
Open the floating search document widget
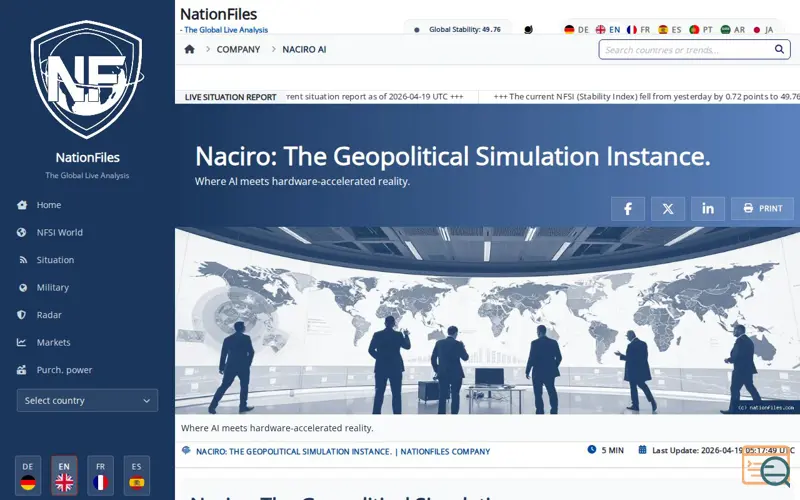click(766, 466)
